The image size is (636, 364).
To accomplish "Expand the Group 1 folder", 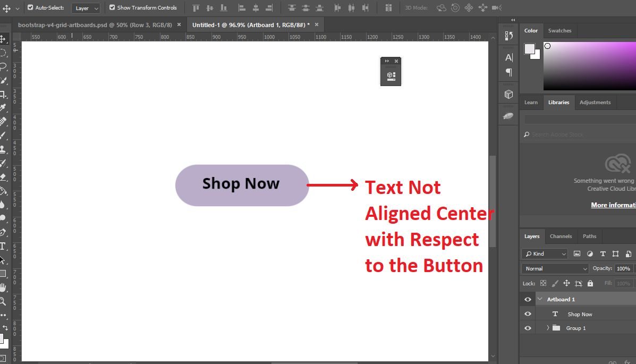I will tap(548, 327).
